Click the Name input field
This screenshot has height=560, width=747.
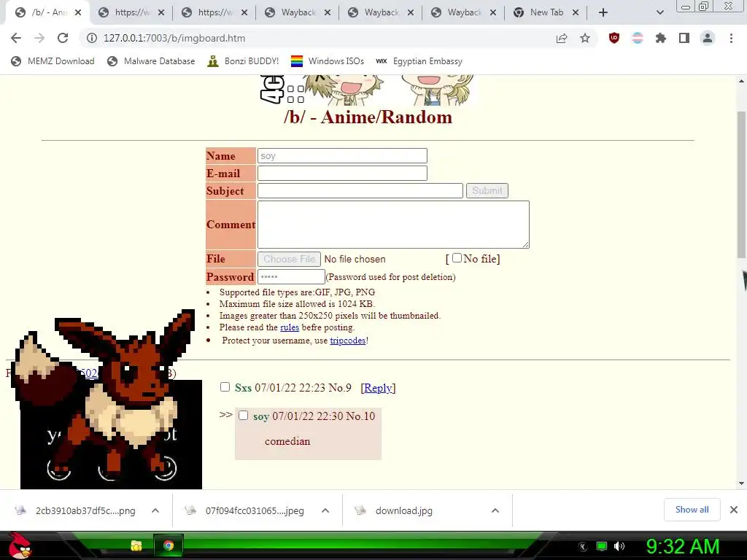point(342,156)
